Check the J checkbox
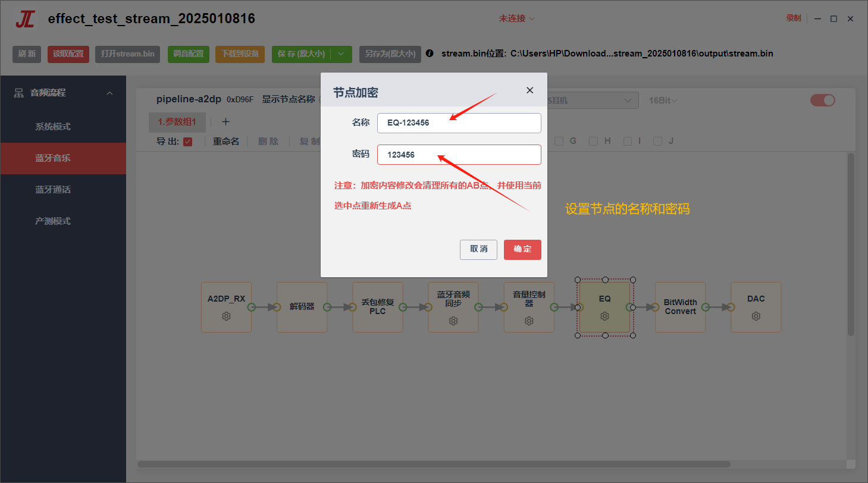Image resolution: width=868 pixels, height=483 pixels. point(657,142)
